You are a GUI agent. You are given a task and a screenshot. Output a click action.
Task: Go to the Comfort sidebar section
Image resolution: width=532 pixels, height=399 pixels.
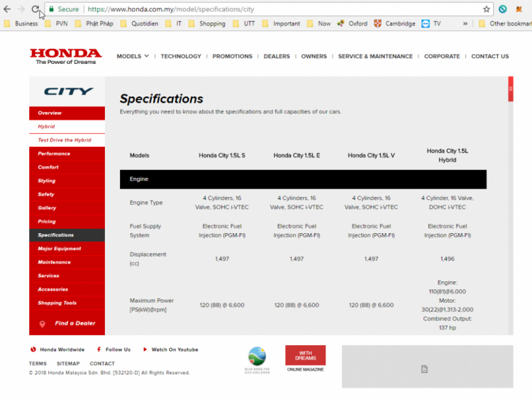click(67, 167)
